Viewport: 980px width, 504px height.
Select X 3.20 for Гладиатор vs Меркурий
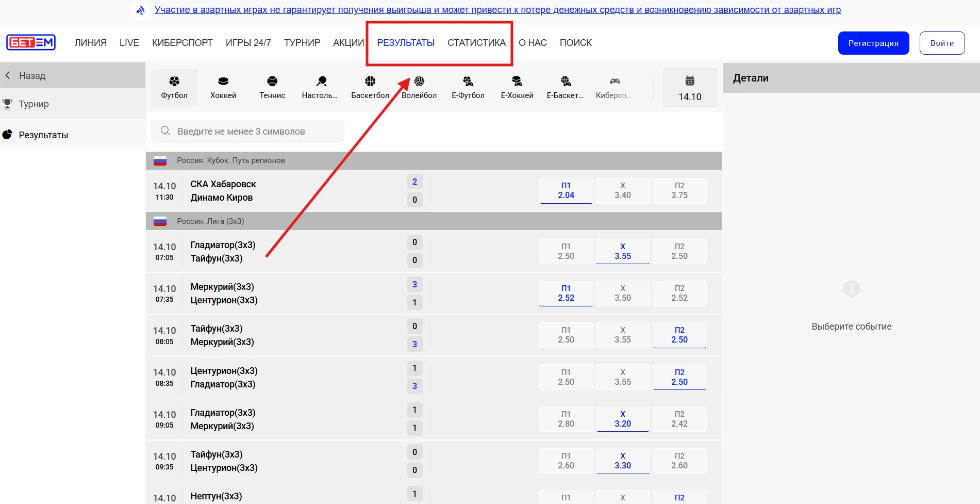pos(623,419)
